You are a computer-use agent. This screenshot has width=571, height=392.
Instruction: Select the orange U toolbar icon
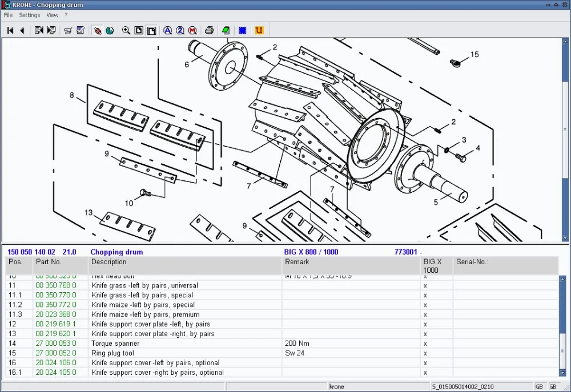tap(259, 30)
